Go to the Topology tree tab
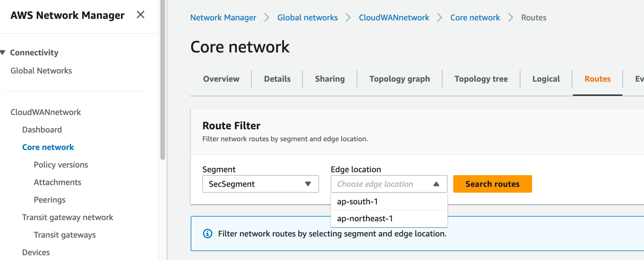 (481, 79)
